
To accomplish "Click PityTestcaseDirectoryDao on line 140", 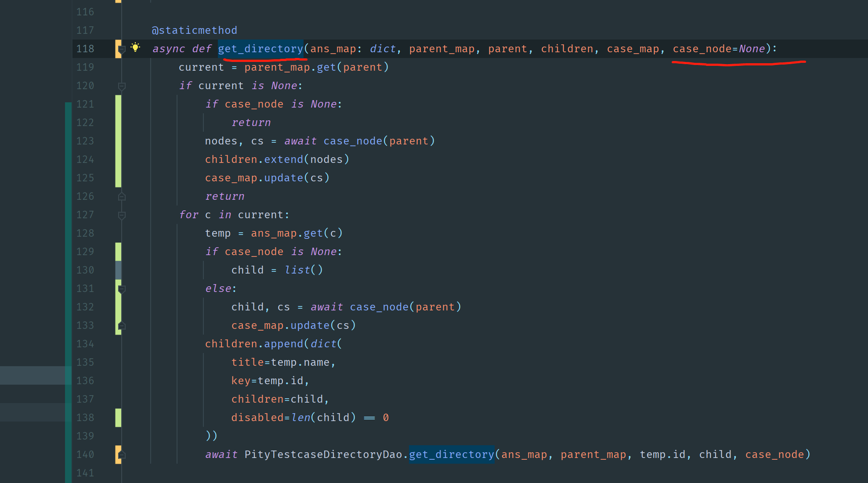I will tap(323, 454).
